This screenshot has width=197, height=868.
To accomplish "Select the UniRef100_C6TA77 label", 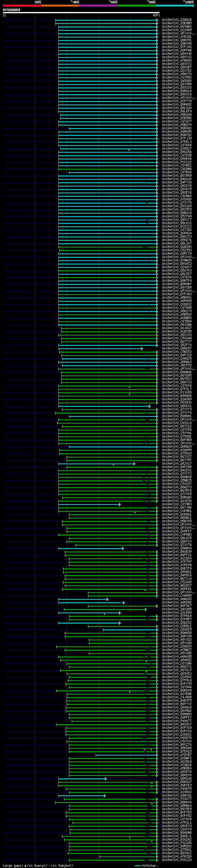I will (177, 122).
